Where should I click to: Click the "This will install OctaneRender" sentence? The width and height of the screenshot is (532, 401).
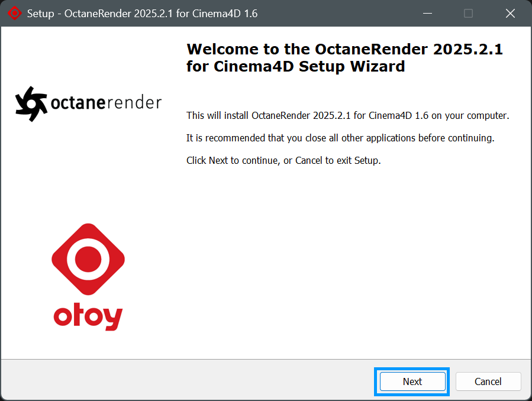click(348, 115)
